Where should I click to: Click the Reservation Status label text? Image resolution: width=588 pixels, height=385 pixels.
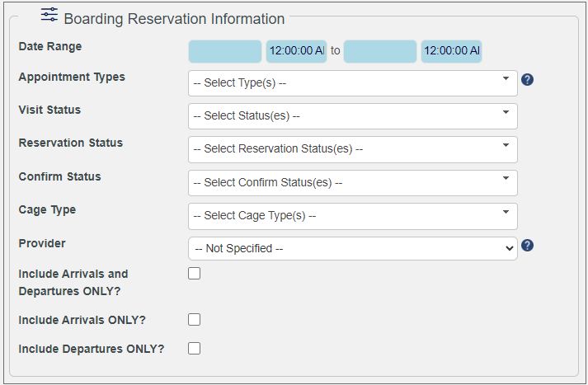point(70,143)
